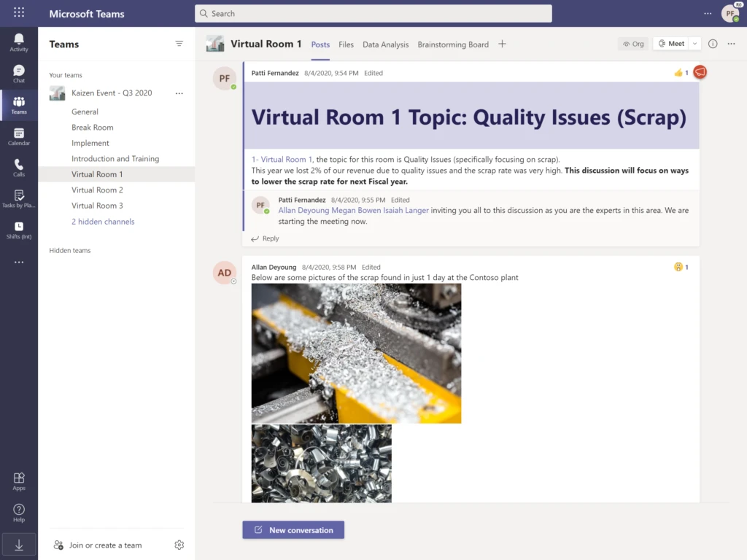Viewport: 747px width, 560px height.
Task: Click the funnel filter icon in Teams panel
Action: [x=179, y=44]
